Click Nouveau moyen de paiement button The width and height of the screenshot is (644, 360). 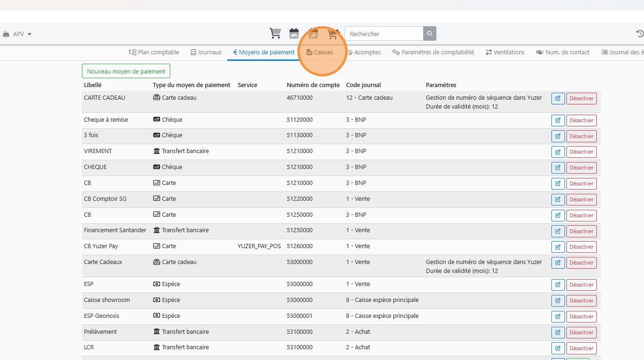click(126, 71)
